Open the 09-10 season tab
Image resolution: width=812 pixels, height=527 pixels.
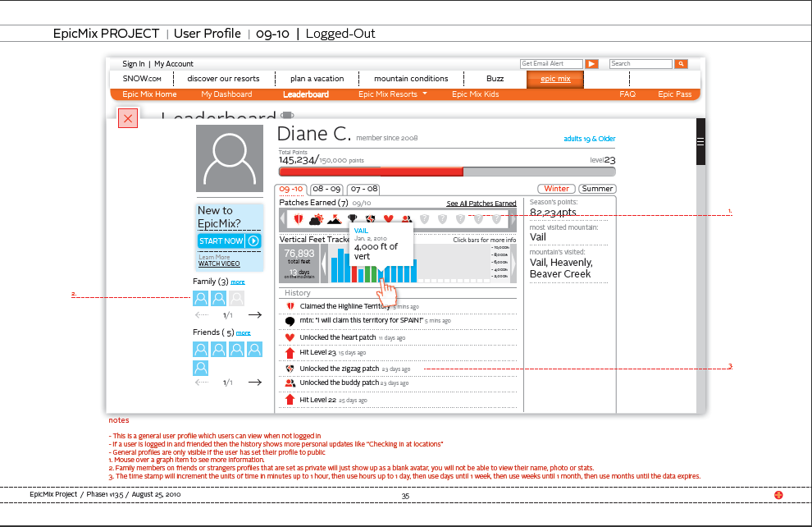[291, 189]
